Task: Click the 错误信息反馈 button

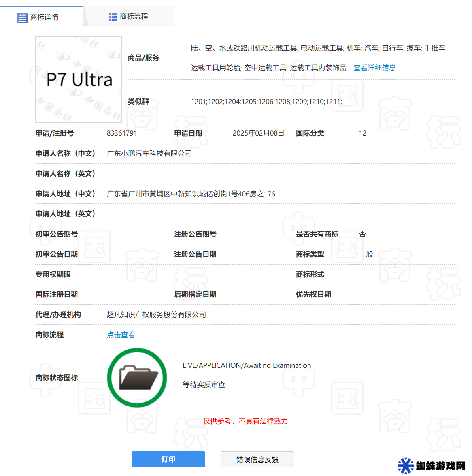Action: point(257,459)
